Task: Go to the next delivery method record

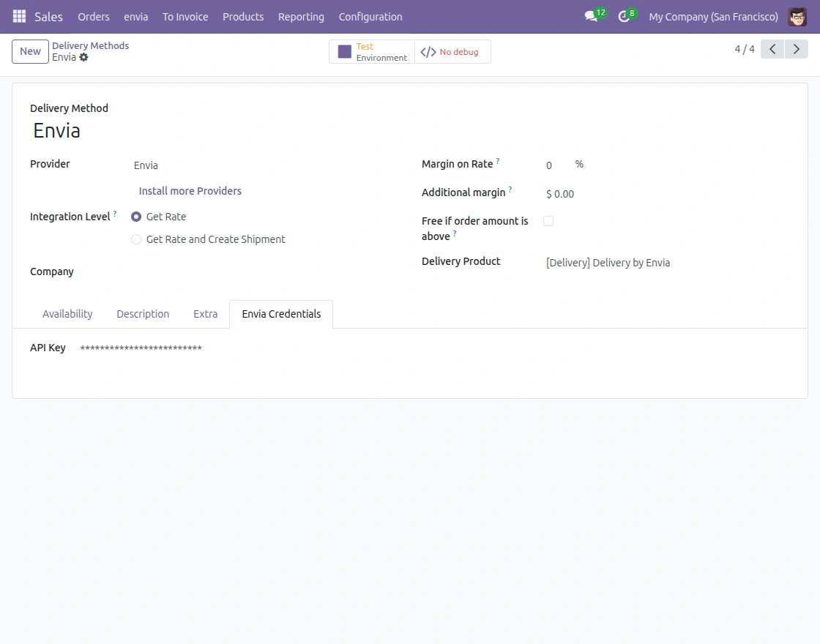Action: tap(797, 48)
